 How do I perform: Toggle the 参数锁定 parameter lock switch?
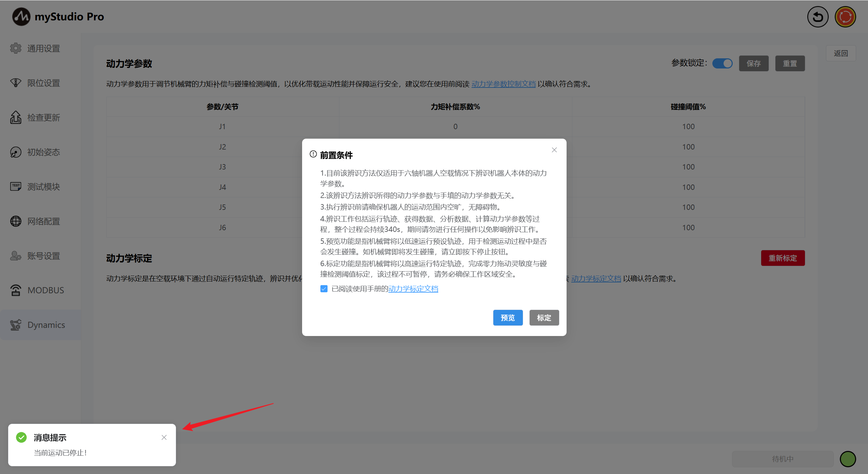click(722, 63)
